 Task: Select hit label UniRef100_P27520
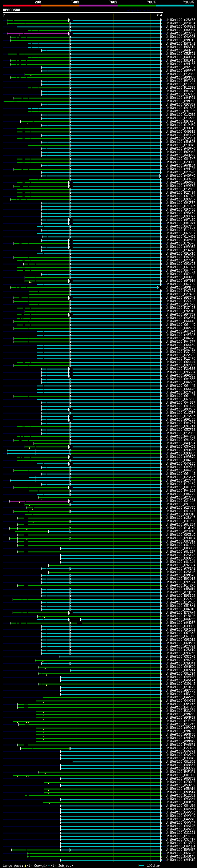tap(180, 172)
